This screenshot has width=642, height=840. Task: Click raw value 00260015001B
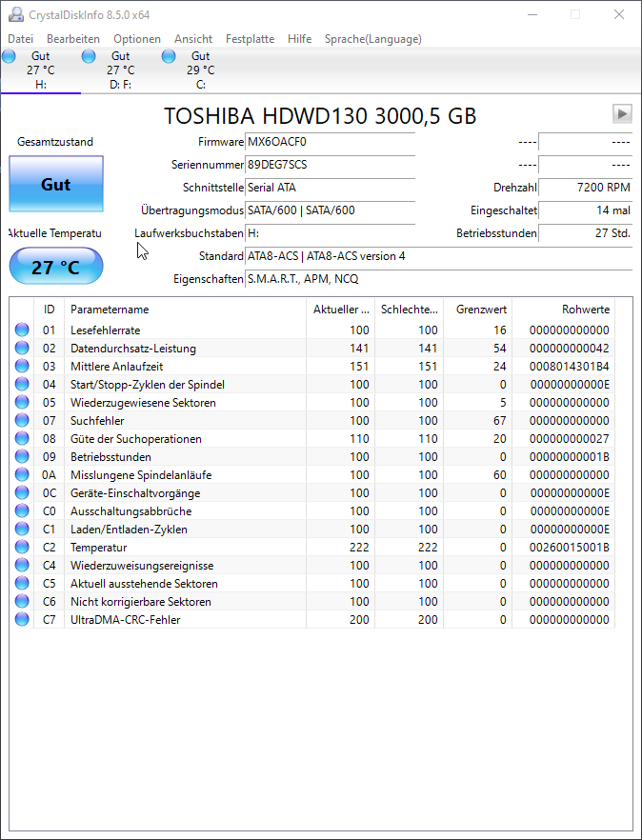(x=569, y=547)
